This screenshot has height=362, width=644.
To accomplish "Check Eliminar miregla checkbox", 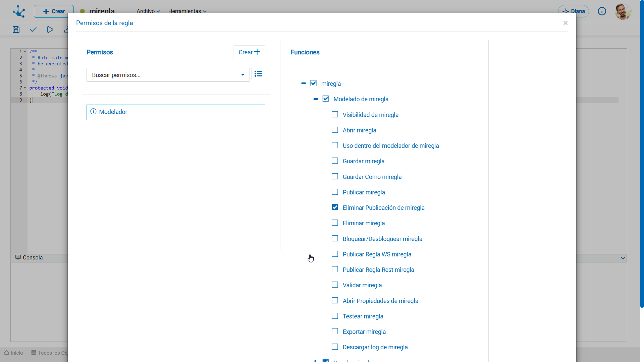I will pyautogui.click(x=335, y=223).
